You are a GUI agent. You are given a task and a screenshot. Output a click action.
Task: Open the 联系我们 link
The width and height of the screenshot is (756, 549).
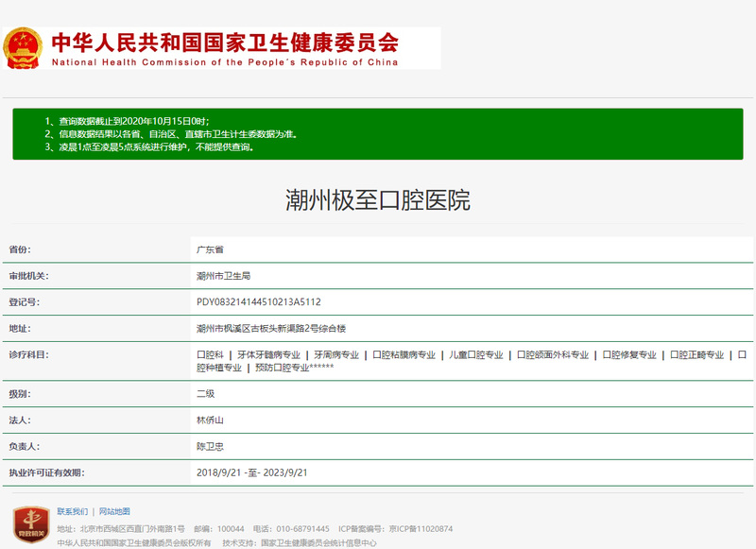click(73, 511)
